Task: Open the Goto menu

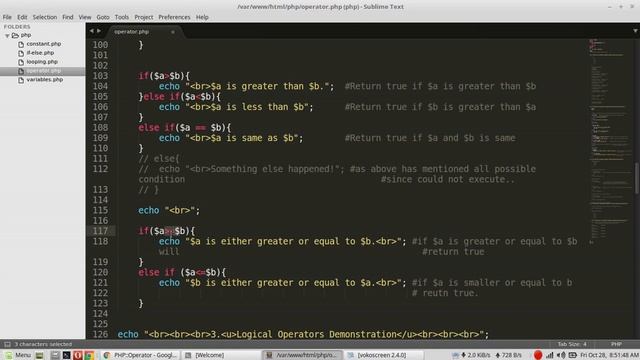Action: 103,17
